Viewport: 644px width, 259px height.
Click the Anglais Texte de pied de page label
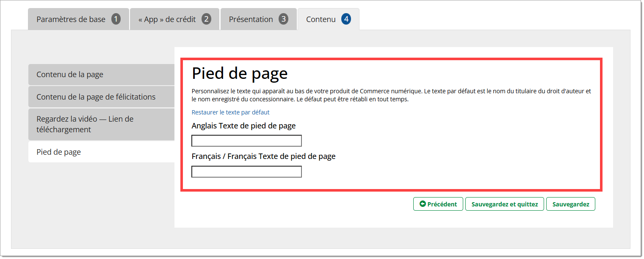(243, 126)
